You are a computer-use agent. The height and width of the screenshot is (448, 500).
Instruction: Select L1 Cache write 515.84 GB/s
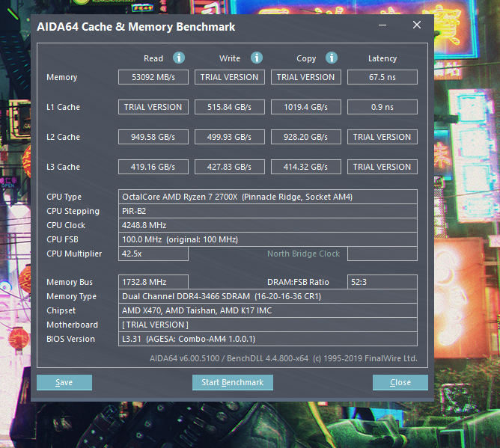coord(230,107)
